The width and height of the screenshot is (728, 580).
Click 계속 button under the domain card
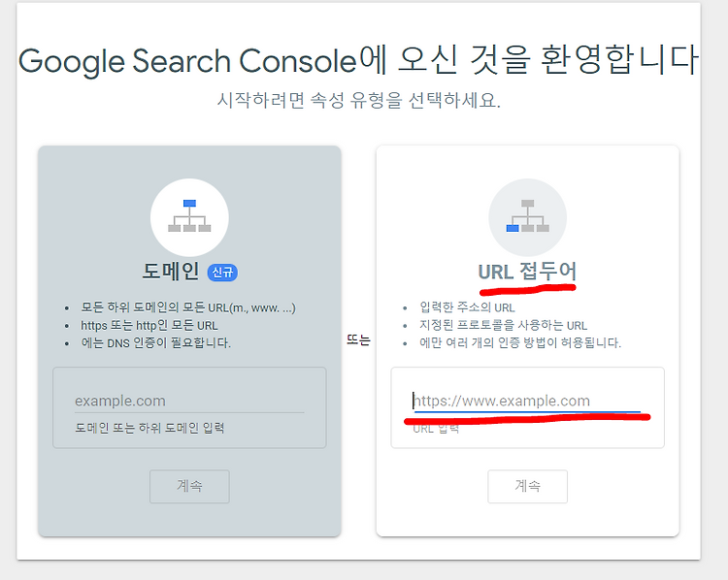pos(189,486)
